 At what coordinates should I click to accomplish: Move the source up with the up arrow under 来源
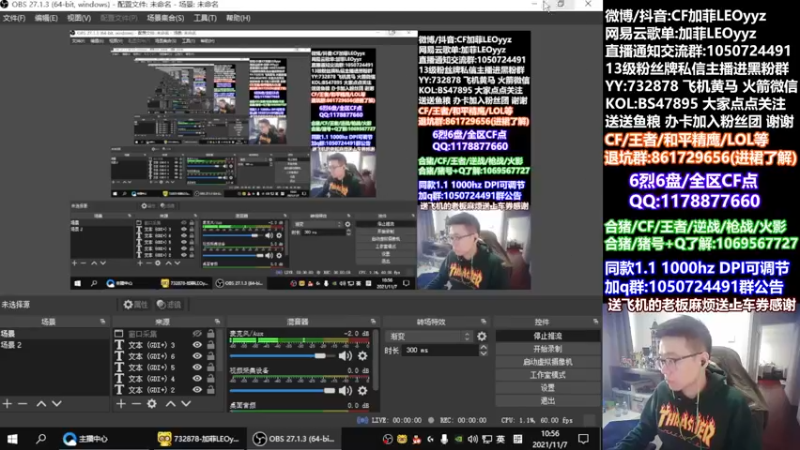coord(170,404)
